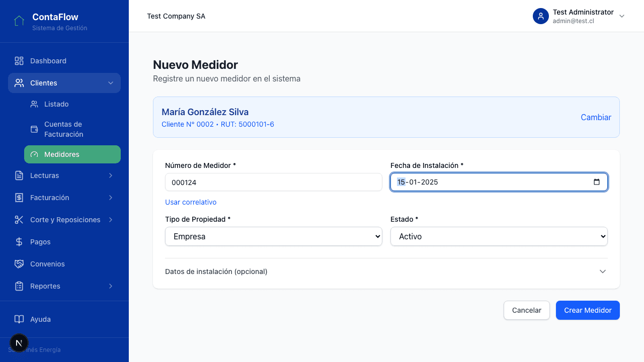Image resolution: width=644 pixels, height=362 pixels.
Task: Click the Cambiar link
Action: pyautogui.click(x=596, y=117)
